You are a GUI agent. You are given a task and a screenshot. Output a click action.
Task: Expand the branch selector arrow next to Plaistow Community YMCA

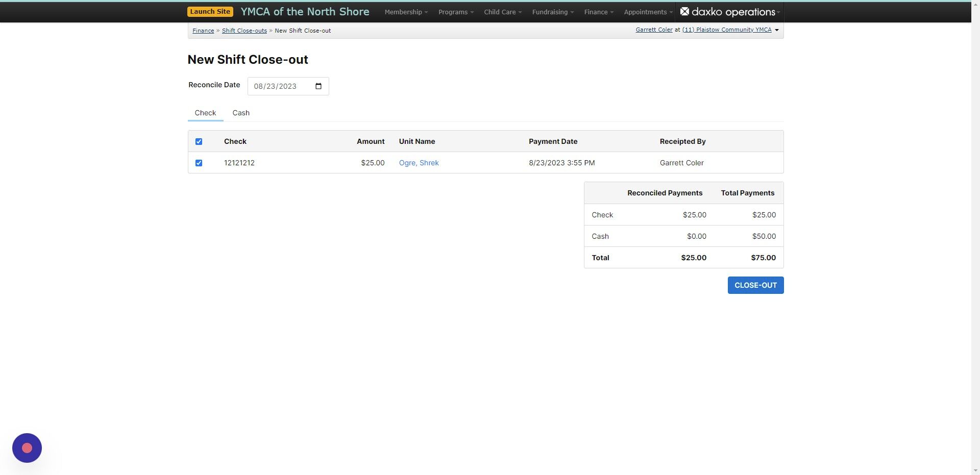point(777,30)
